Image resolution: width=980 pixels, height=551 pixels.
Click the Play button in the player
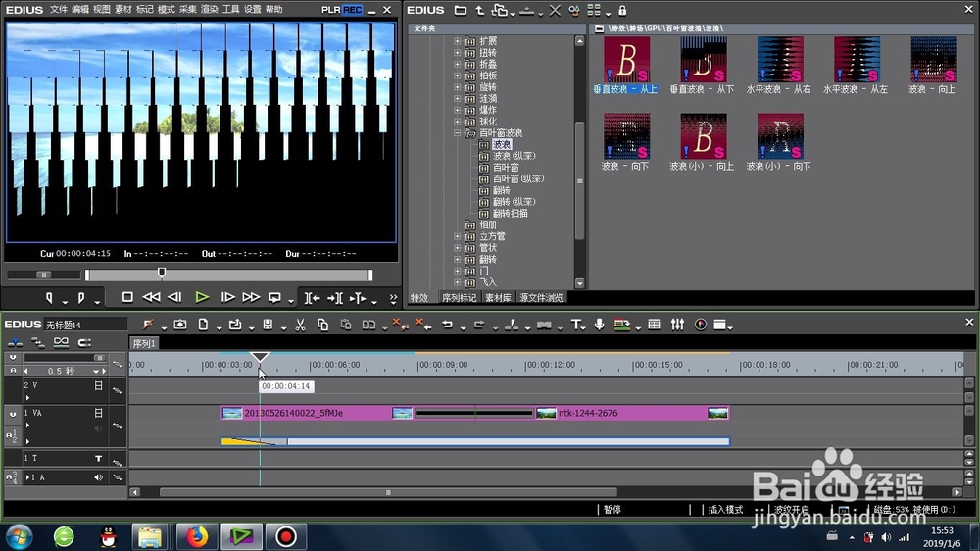point(201,298)
